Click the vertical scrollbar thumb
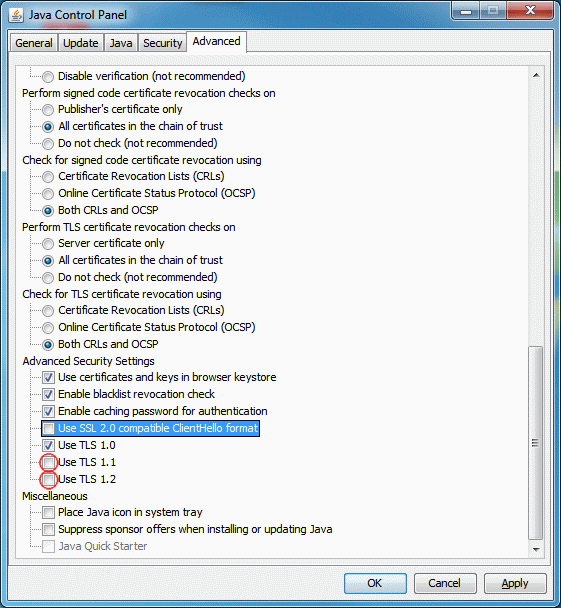 pos(536,442)
